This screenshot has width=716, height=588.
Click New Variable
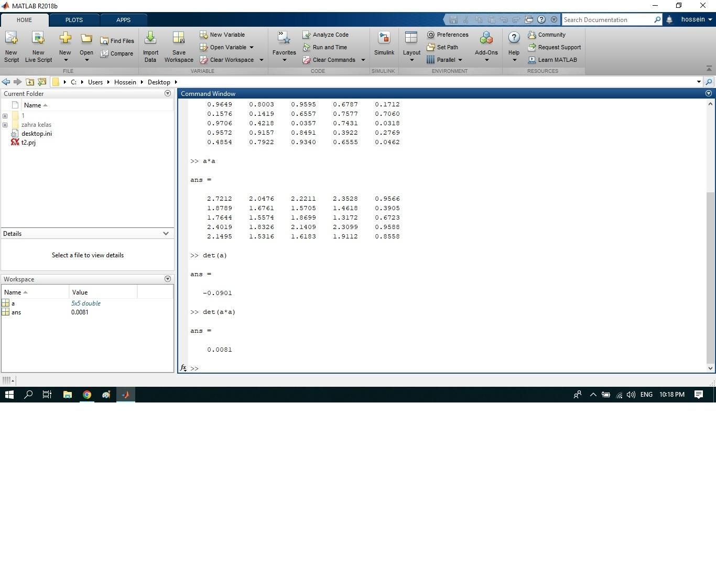222,35
